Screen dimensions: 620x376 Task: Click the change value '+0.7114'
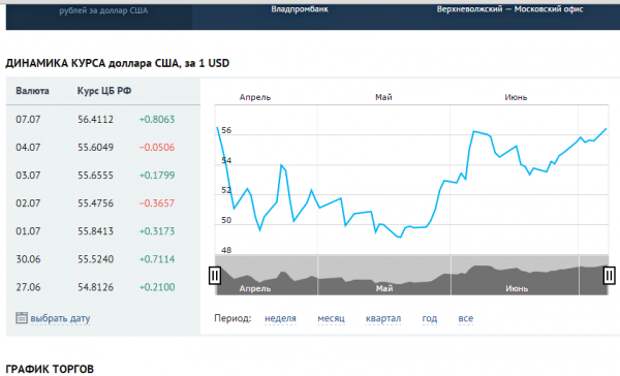(x=157, y=259)
